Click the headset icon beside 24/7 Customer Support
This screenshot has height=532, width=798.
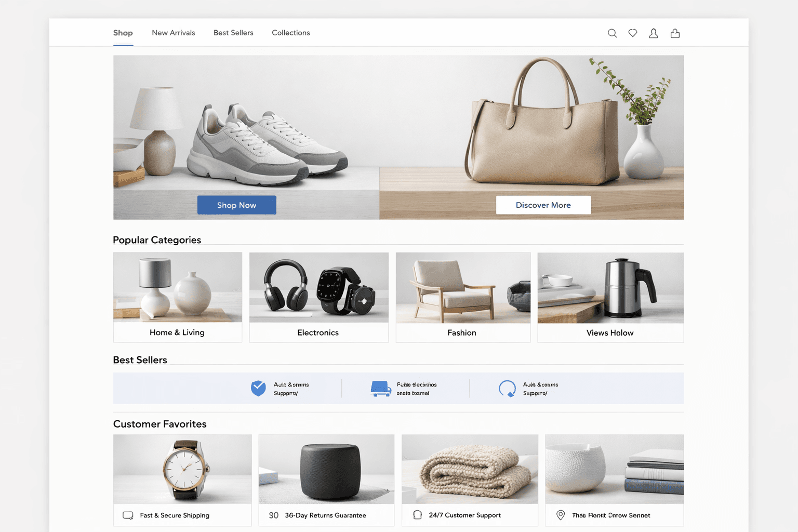click(417, 515)
